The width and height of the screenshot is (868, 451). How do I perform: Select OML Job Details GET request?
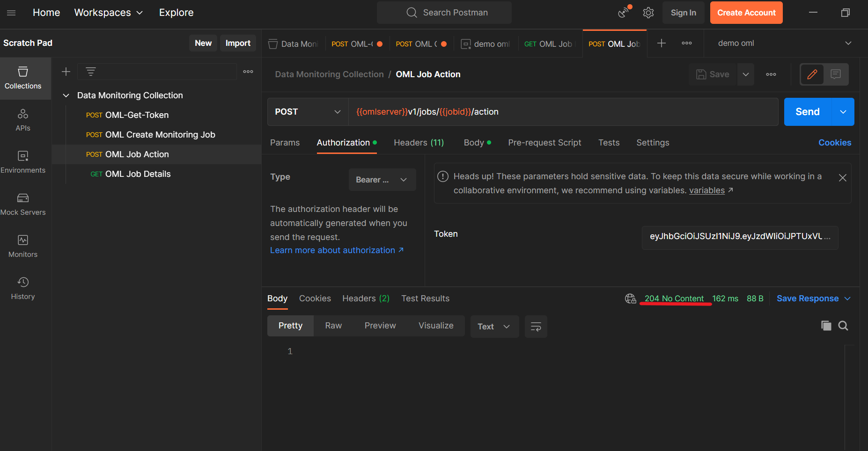[156, 174]
